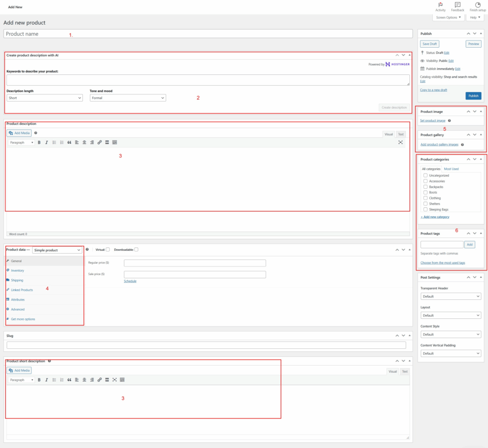Viewport: 488px width, 448px height.
Task: Tick the Backpacks category checkbox
Action: pyautogui.click(x=425, y=187)
